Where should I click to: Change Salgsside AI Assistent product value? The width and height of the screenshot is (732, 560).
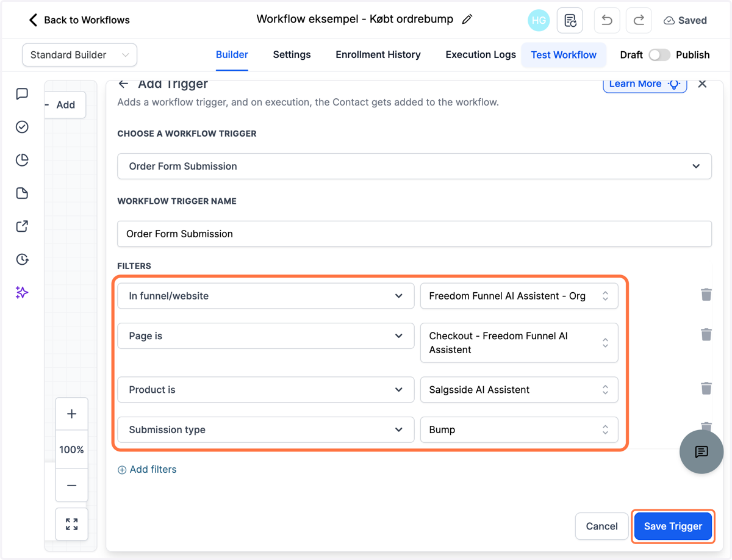pyautogui.click(x=519, y=390)
